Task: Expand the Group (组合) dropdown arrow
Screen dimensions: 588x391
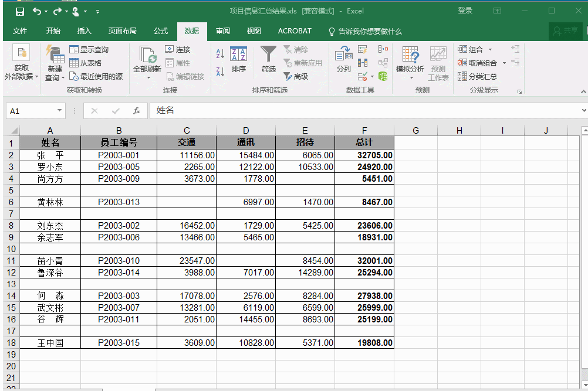Action: (490, 49)
